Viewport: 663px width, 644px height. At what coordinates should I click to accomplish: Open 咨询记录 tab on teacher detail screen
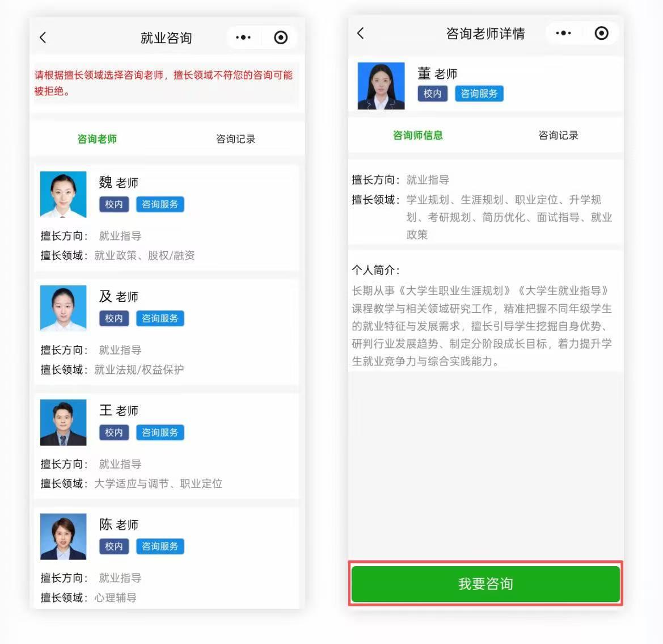click(x=558, y=135)
